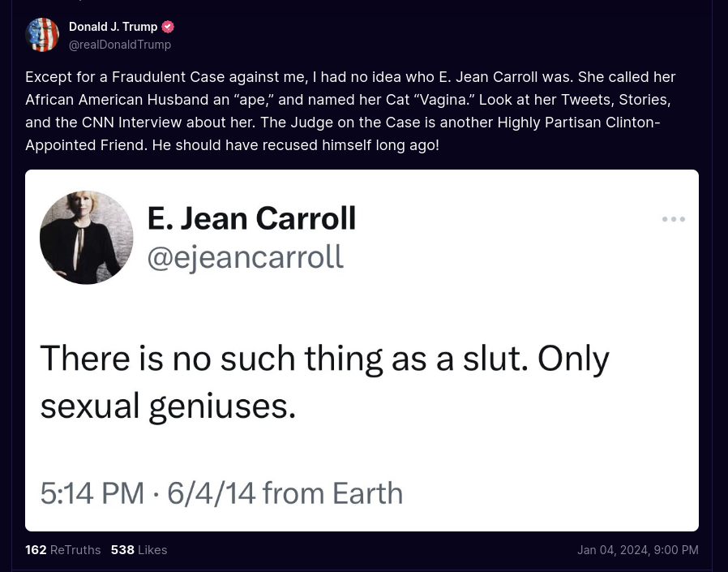The height and width of the screenshot is (572, 728).
Task: Click the @ejeancarroll handle in the image
Action: click(245, 256)
